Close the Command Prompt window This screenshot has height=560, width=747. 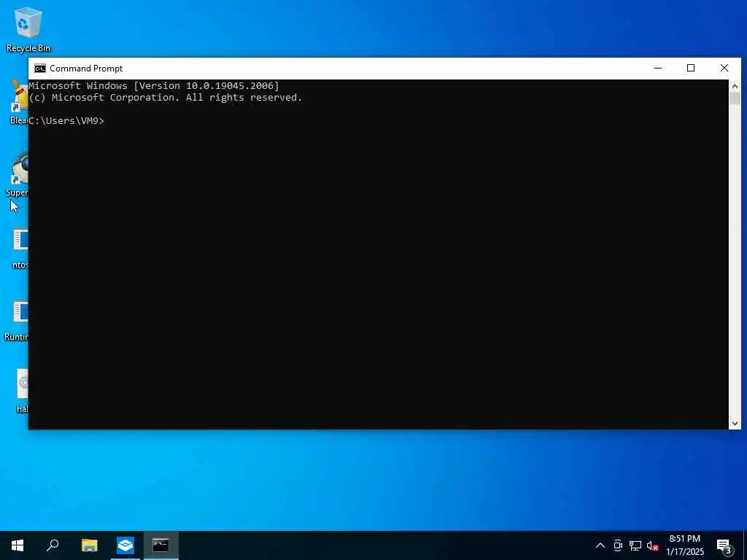coord(724,68)
